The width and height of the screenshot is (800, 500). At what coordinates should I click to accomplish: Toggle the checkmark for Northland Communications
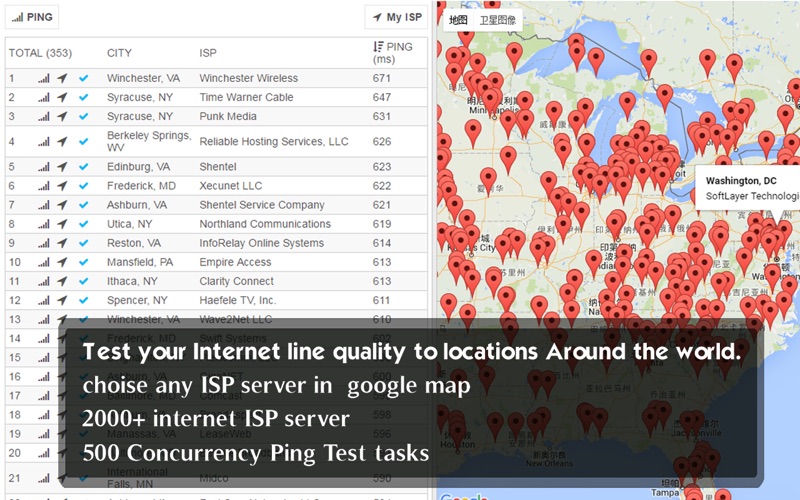84,224
